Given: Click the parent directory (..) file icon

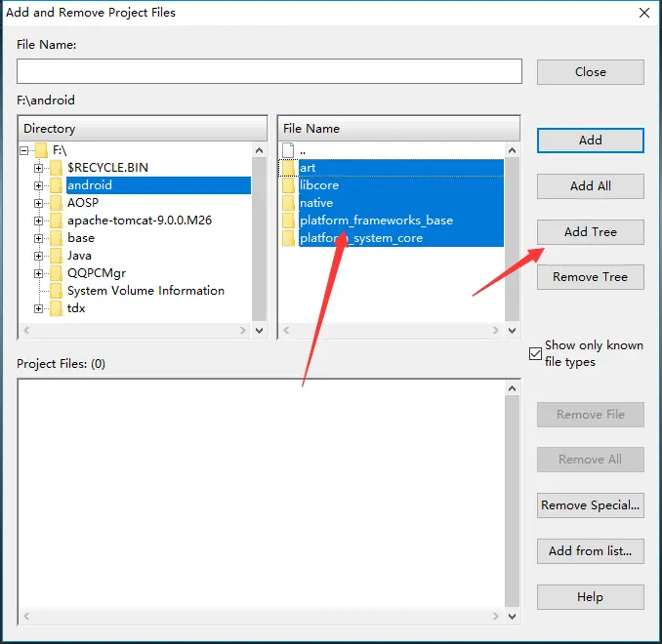Looking at the screenshot, I should 288,150.
